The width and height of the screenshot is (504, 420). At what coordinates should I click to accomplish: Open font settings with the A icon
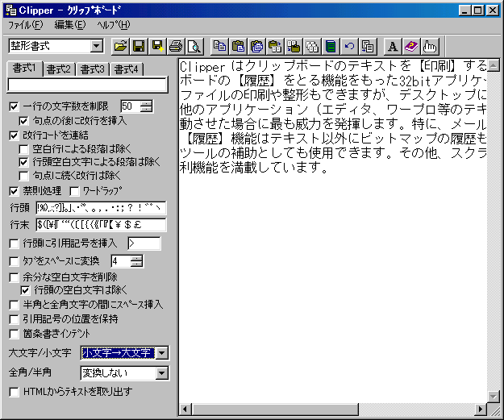(393, 47)
